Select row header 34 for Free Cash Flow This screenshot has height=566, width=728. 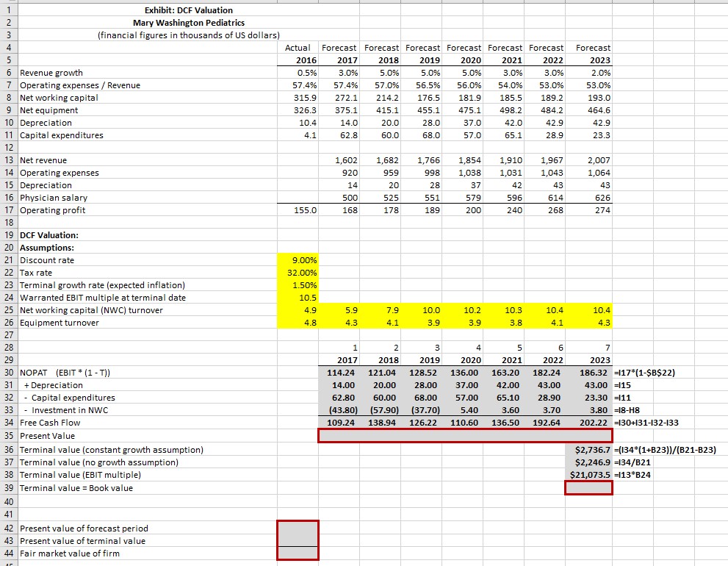point(9,423)
